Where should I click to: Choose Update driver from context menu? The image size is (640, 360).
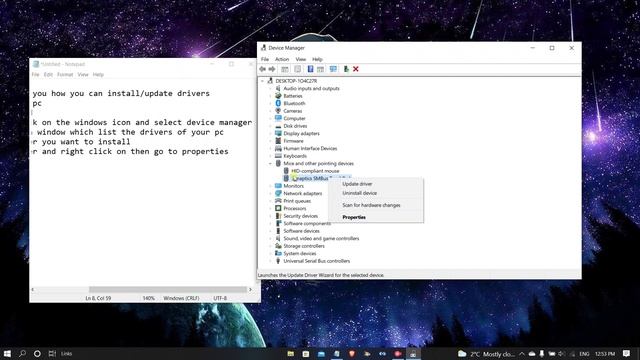[376, 184]
